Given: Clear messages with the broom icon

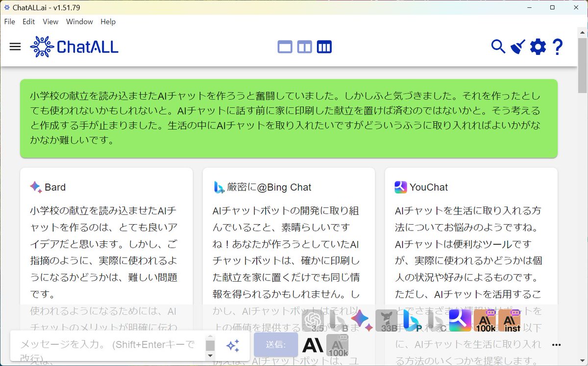Looking at the screenshot, I should tap(518, 47).
